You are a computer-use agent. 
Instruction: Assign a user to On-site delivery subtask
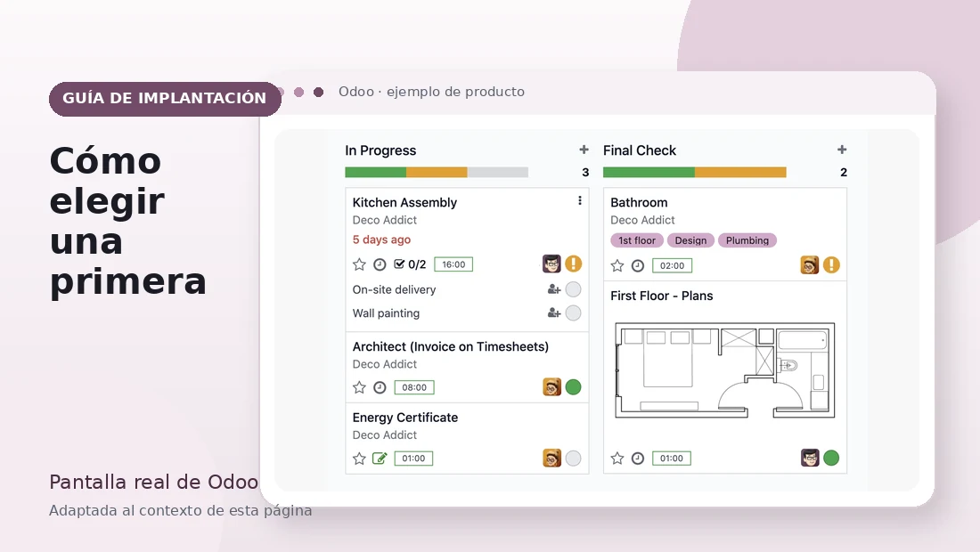coord(554,289)
